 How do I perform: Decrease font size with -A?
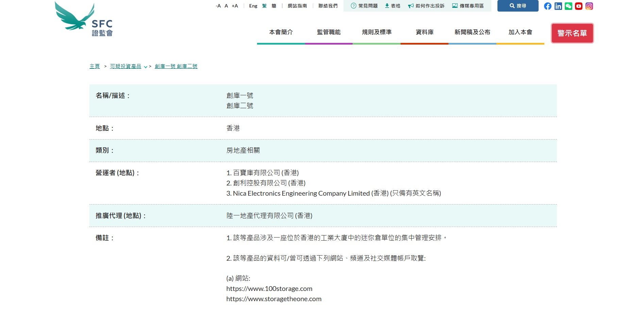(x=218, y=6)
